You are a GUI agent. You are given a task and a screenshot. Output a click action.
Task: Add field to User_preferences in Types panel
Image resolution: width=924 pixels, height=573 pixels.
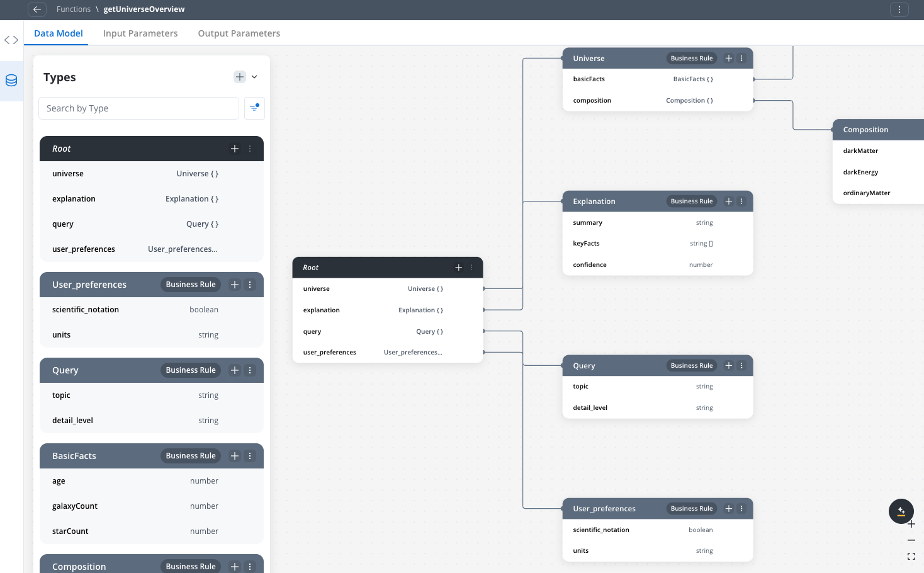coord(235,285)
